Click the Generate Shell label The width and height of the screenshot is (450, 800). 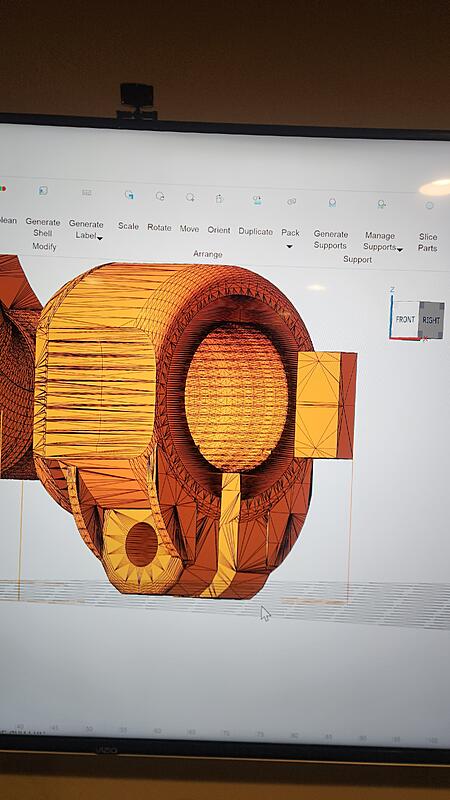click(x=43, y=227)
